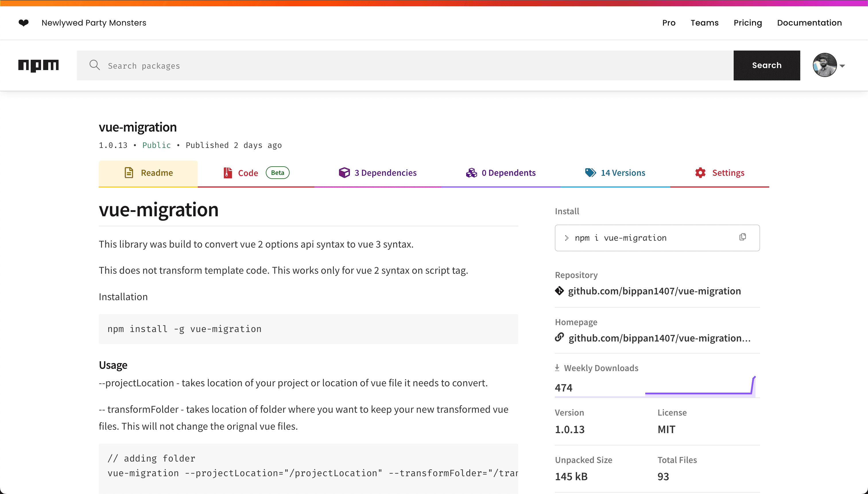868x494 pixels.
Task: Click the Homepage chain link icon
Action: [559, 337]
